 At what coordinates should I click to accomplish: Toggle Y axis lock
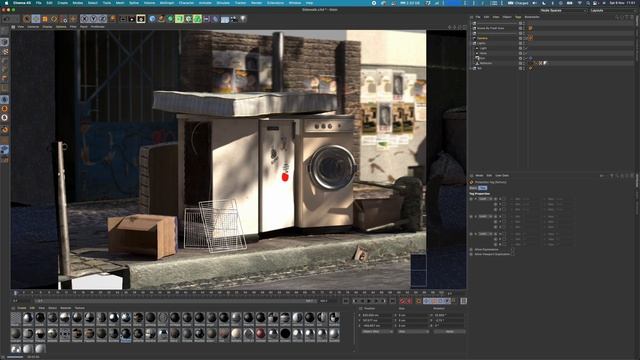(93, 19)
